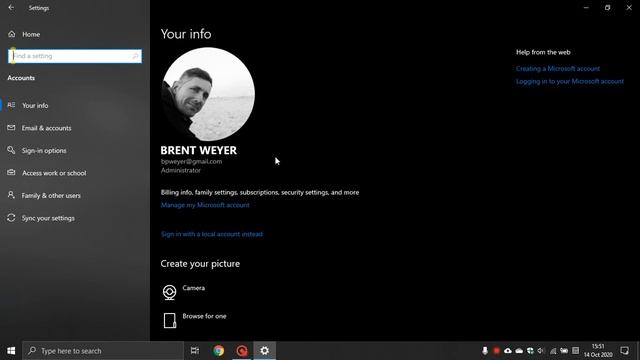Choose Camera to create your picture
The image size is (640, 360).
[184, 292]
